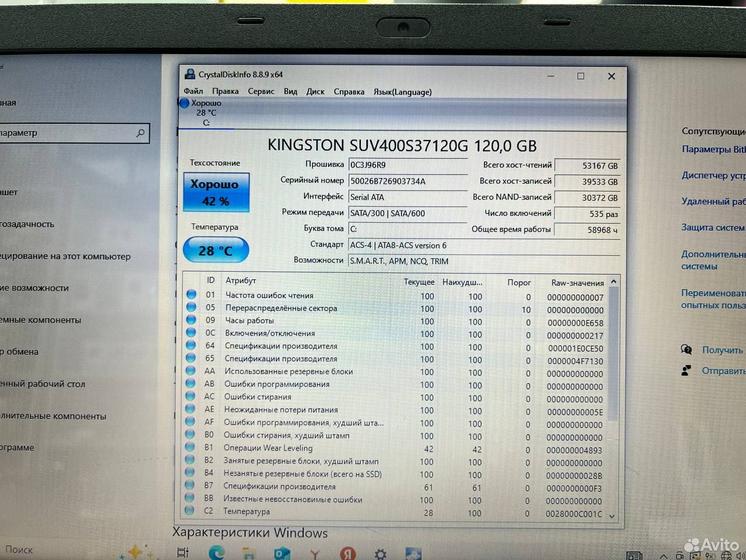Click status icon for Использованные резервные блоки
Viewport: 746px width, 560px height.
[x=191, y=371]
